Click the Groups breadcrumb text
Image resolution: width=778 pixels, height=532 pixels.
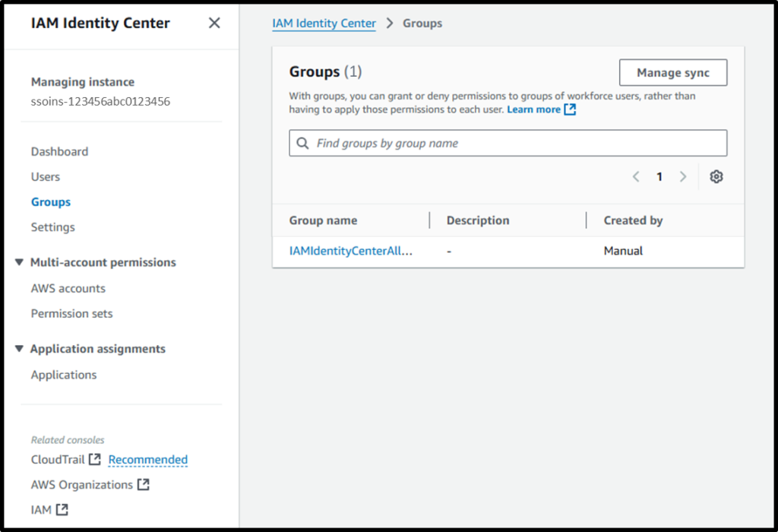(x=422, y=24)
